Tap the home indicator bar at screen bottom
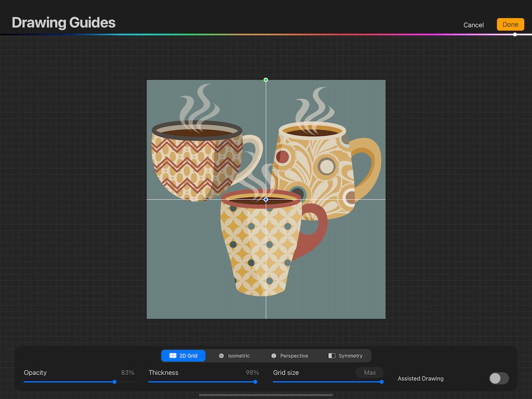Image resolution: width=532 pixels, height=399 pixels. [x=266, y=395]
